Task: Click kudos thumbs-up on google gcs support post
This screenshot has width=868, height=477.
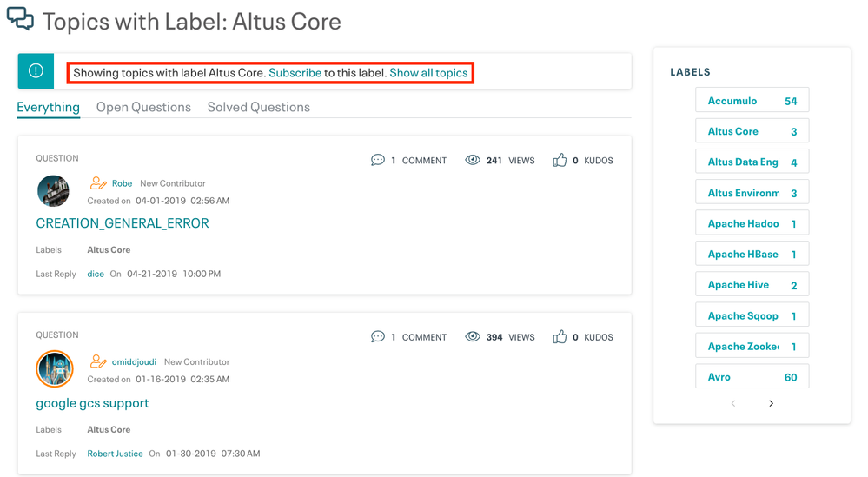Action: (560, 336)
